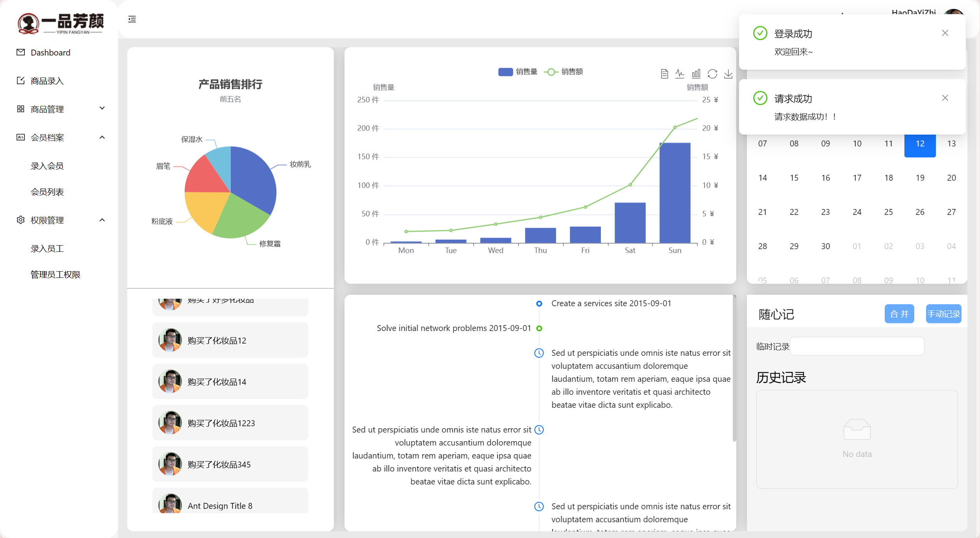Toggle the 销售额 legend series
The image size is (980, 538).
click(563, 72)
